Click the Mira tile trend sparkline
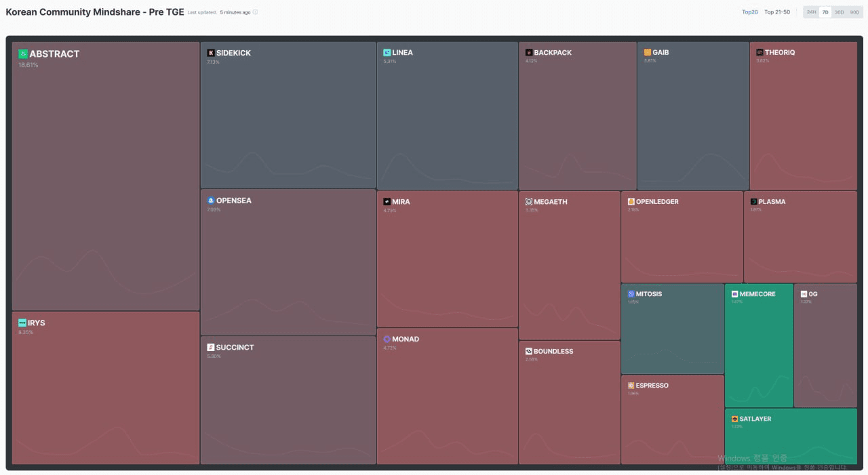The height and width of the screenshot is (475, 868). pyautogui.click(x=447, y=307)
